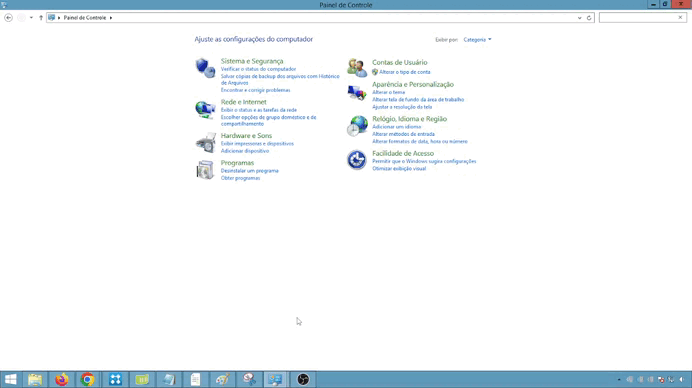Click the Aparência e Personalização monitor icon
692x388 pixels.
pyautogui.click(x=357, y=93)
